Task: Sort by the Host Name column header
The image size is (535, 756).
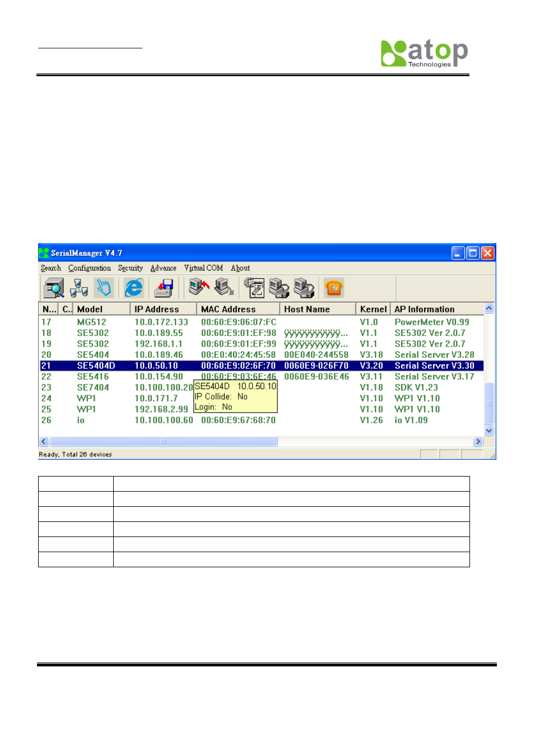Action: point(318,309)
